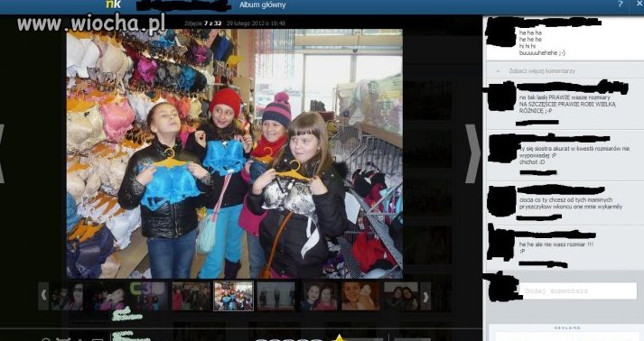644x341 pixels.
Task: Open the 'Album główny' link
Action: 263,5
